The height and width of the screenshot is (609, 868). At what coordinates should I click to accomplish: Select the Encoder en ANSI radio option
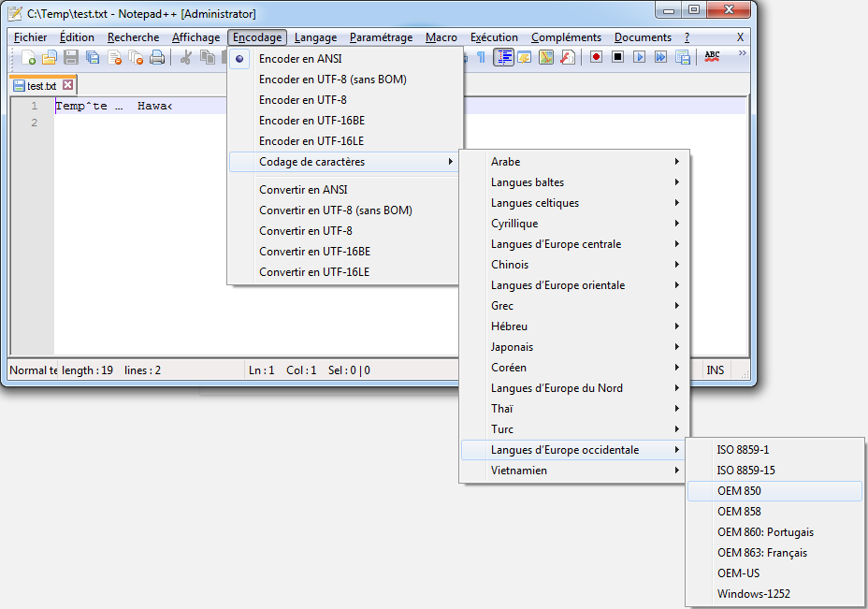299,59
